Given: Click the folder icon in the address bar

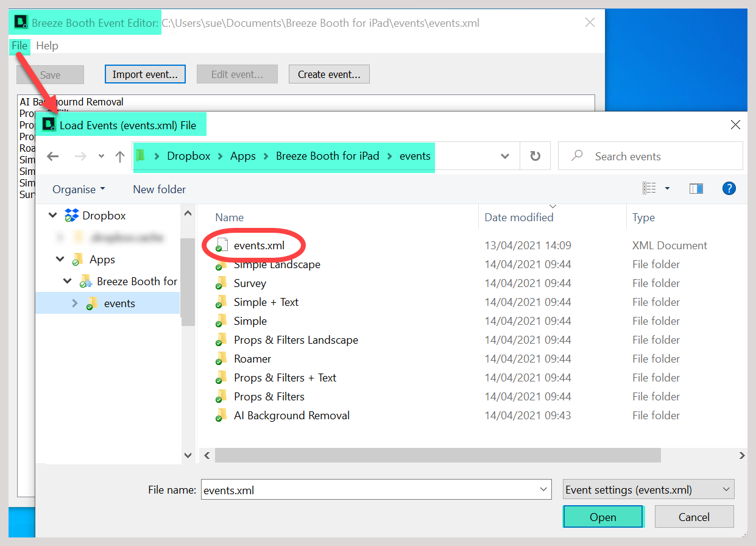Looking at the screenshot, I should [141, 156].
